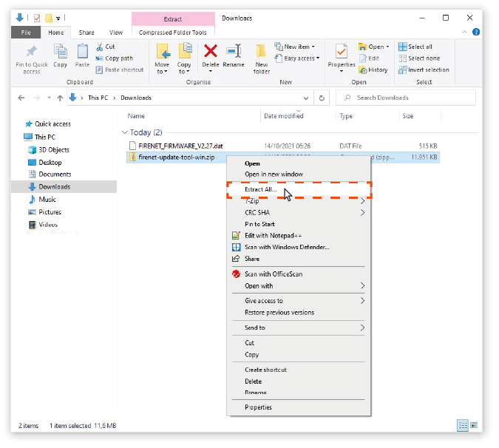Click the Properties checkmark icon in ribbon

pyautogui.click(x=341, y=51)
